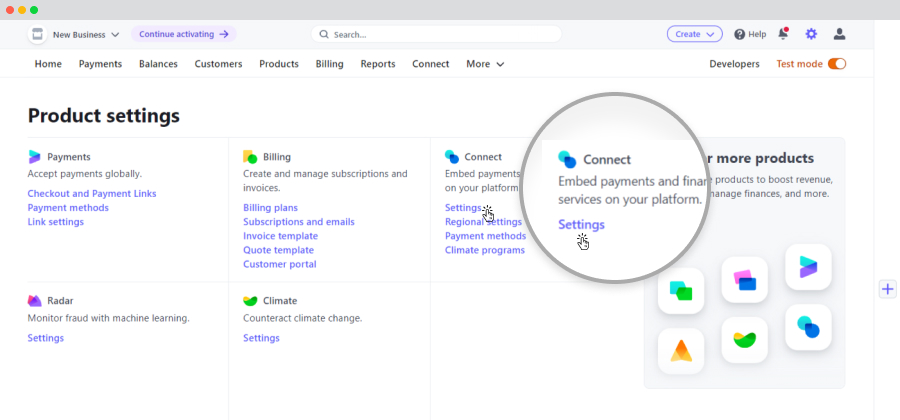Select the green chat bubbles product tile
This screenshot has height=420, width=900.
point(681,291)
